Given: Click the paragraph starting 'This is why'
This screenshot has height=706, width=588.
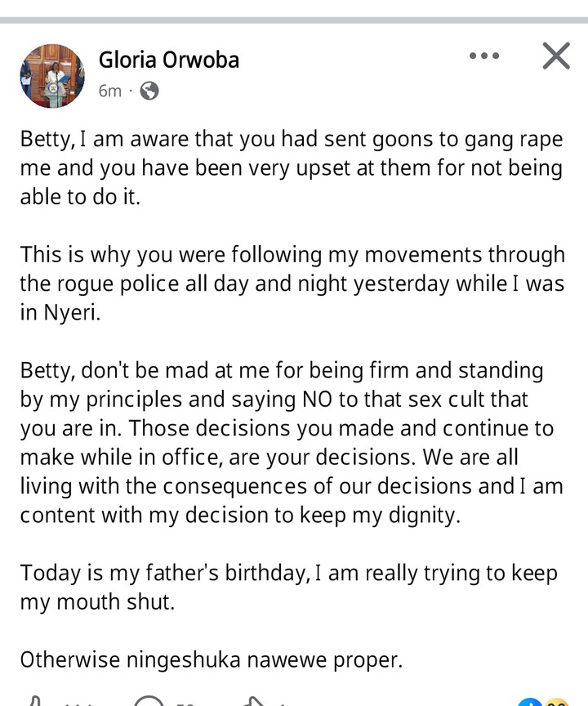Looking at the screenshot, I should (292, 284).
